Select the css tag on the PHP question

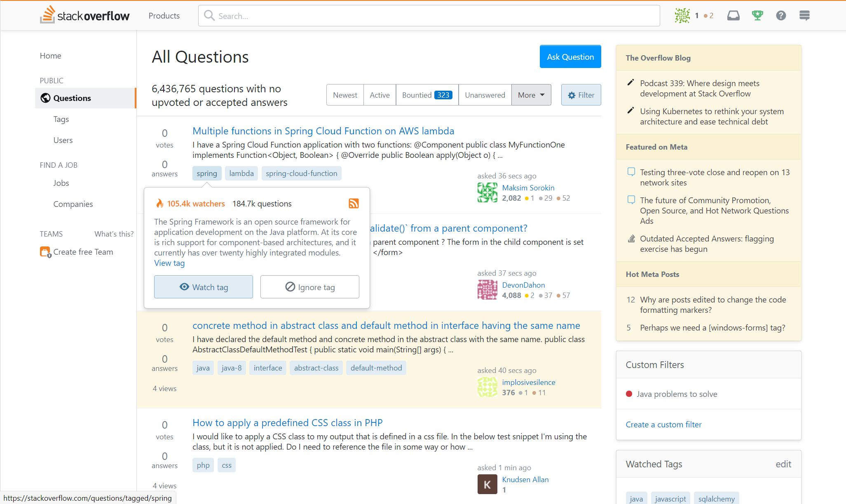pos(227,465)
